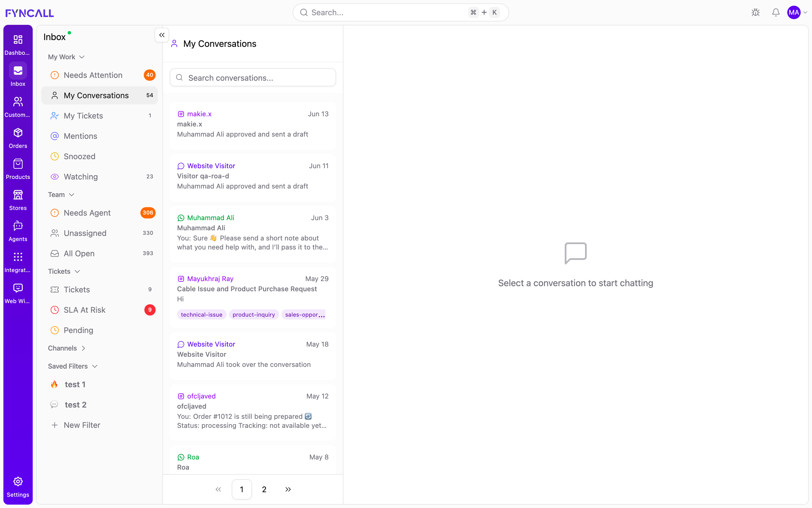The width and height of the screenshot is (812, 508).
Task: Select My Conversations in the inbox menu
Action: (x=99, y=95)
